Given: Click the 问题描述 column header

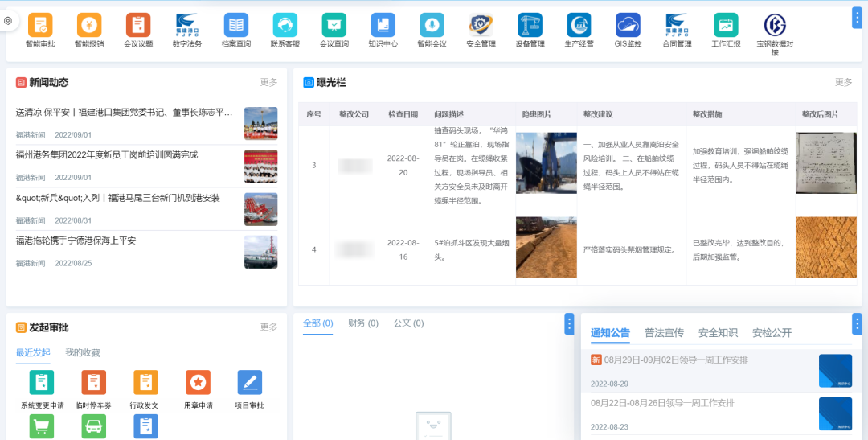Looking at the screenshot, I should (x=449, y=115).
